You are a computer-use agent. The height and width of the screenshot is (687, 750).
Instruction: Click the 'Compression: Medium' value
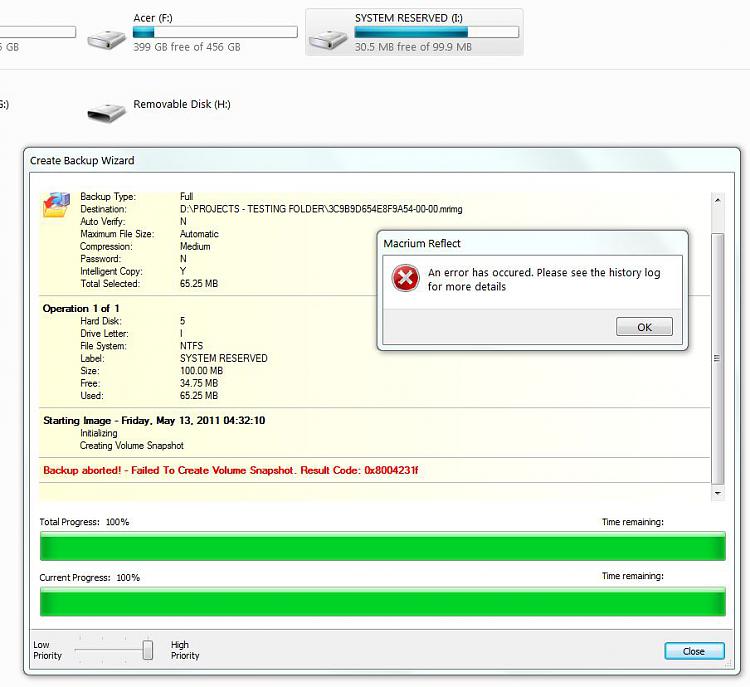click(195, 246)
